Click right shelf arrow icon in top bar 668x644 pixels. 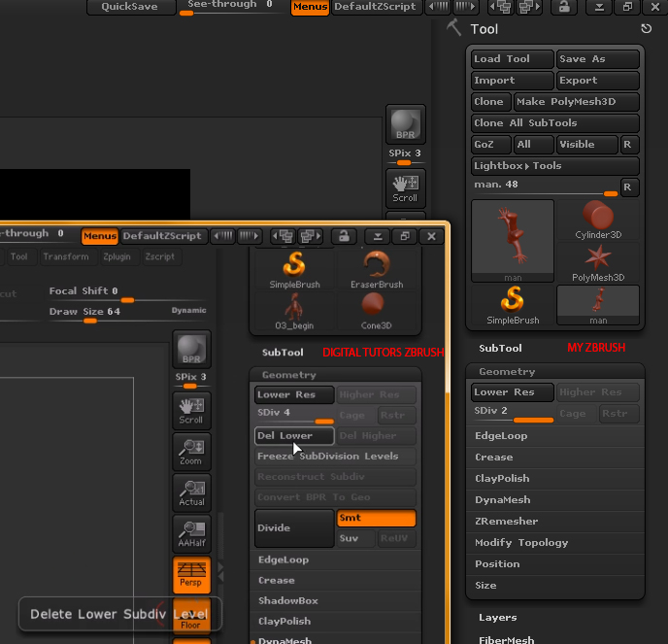[x=466, y=7]
